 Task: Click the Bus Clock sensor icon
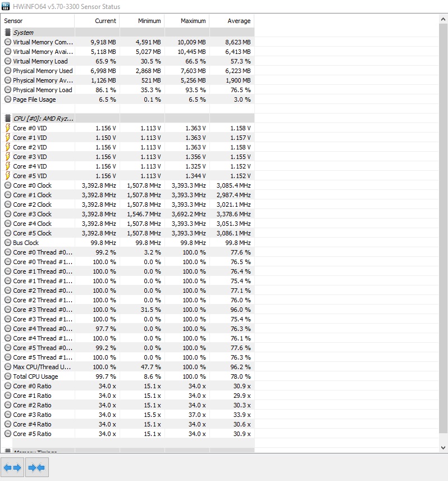8,242
